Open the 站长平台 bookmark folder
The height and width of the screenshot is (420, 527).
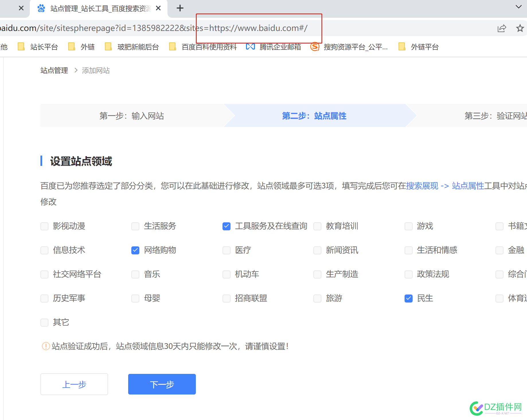(x=38, y=47)
